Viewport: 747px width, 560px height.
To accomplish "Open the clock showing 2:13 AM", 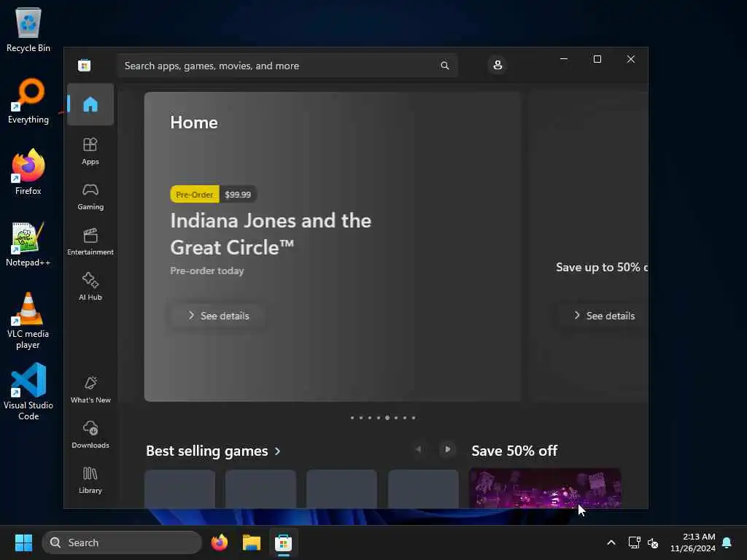I will click(693, 542).
